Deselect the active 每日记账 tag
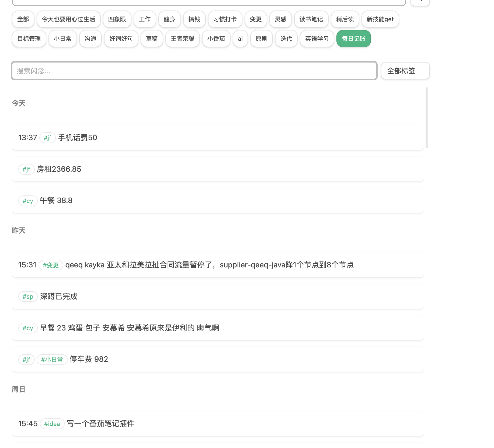The width and height of the screenshot is (494, 448). pos(353,39)
